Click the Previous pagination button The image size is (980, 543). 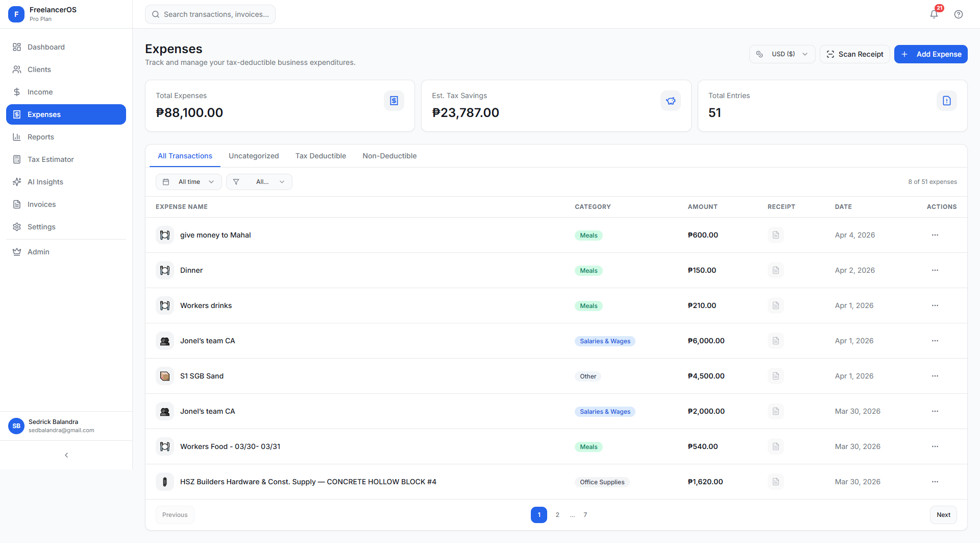click(x=175, y=515)
